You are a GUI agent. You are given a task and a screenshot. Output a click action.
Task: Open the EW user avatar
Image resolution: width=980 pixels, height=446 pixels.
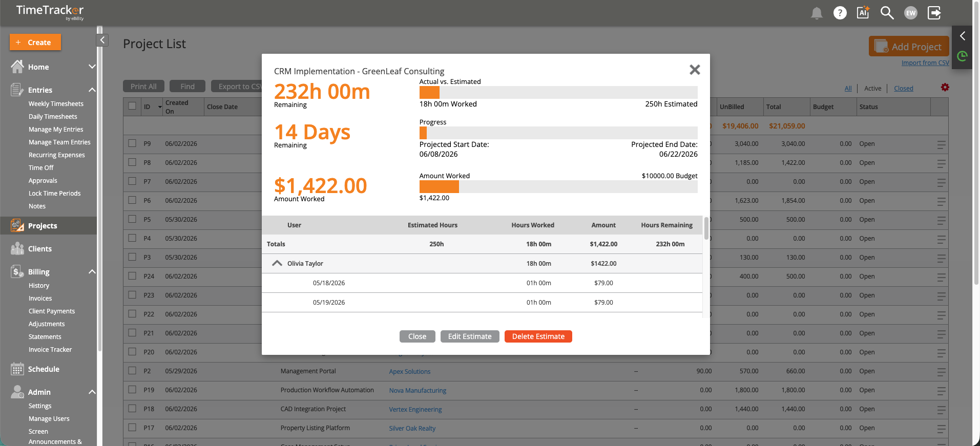pyautogui.click(x=910, y=13)
